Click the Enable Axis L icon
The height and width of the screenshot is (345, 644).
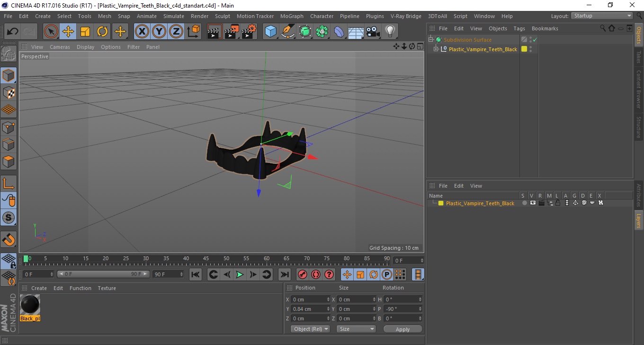tap(9, 183)
